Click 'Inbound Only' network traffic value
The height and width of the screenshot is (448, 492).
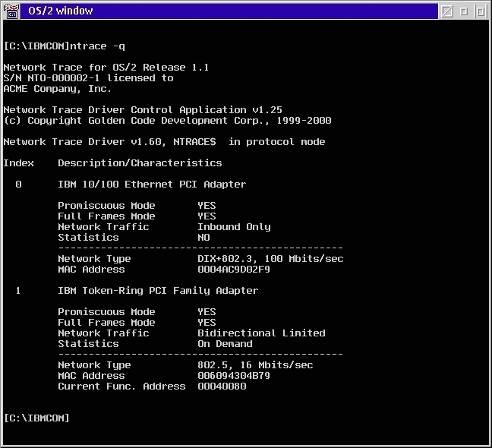coord(234,227)
